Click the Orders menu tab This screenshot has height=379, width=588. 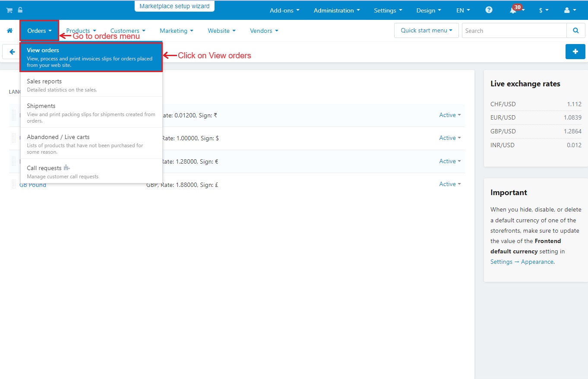pyautogui.click(x=39, y=31)
